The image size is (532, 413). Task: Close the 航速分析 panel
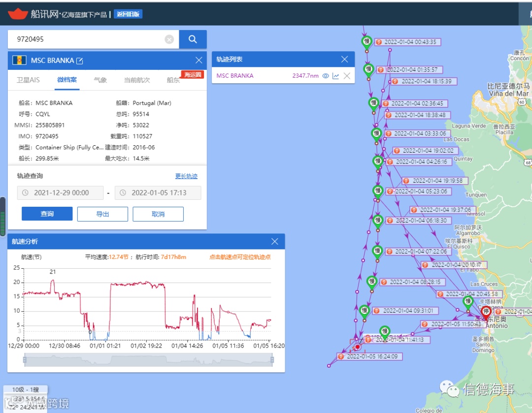tap(275, 241)
